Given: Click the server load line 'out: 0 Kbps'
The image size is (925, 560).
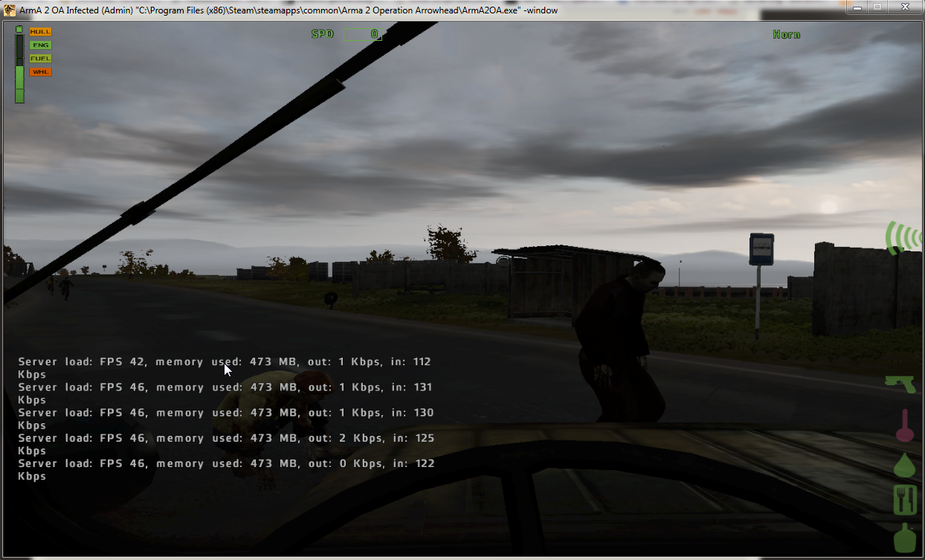Looking at the screenshot, I should [226, 469].
